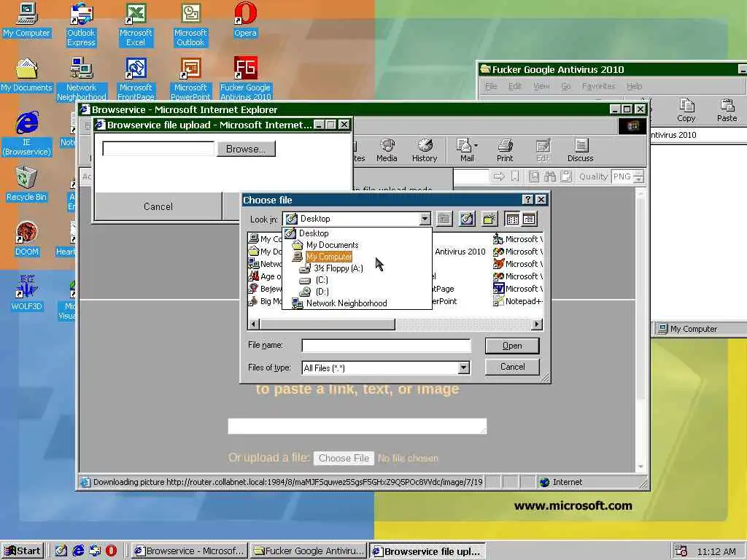
Task: Click Cancel in Choose file dialog
Action: (x=512, y=367)
